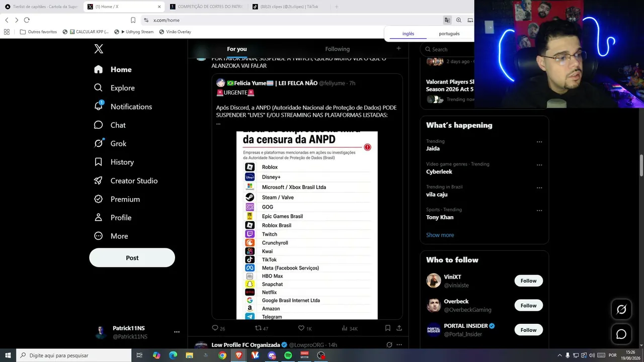
Task: Open more options on Low Profile FC post
Action: point(399,345)
